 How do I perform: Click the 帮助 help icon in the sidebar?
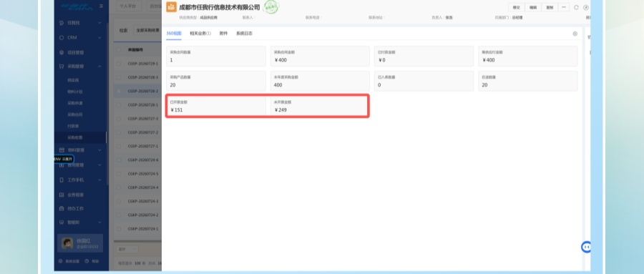tap(87, 261)
